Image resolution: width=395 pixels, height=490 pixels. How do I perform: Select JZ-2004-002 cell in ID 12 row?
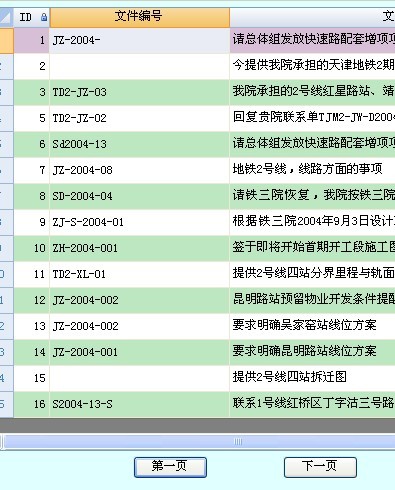tap(139, 300)
